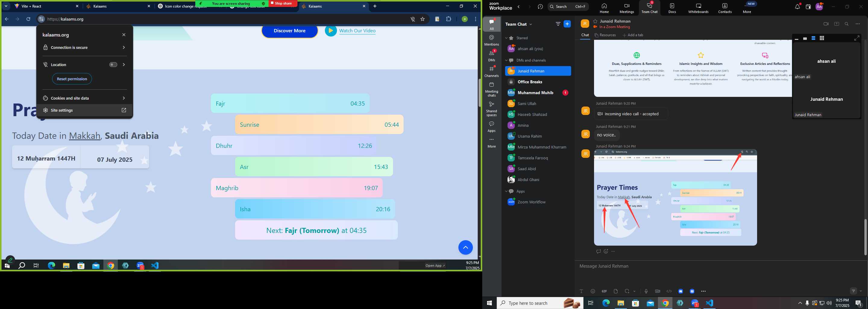Open Meeting chats in Zoom sidebar

click(x=492, y=89)
